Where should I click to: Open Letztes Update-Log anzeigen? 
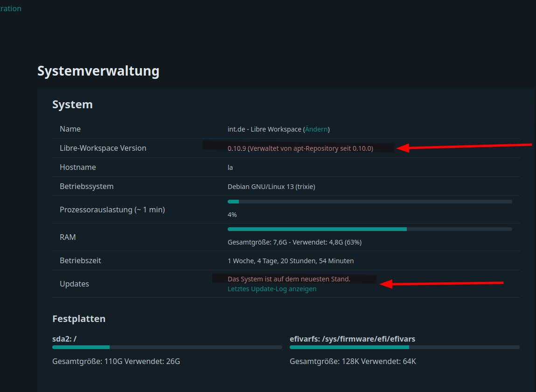click(x=271, y=289)
